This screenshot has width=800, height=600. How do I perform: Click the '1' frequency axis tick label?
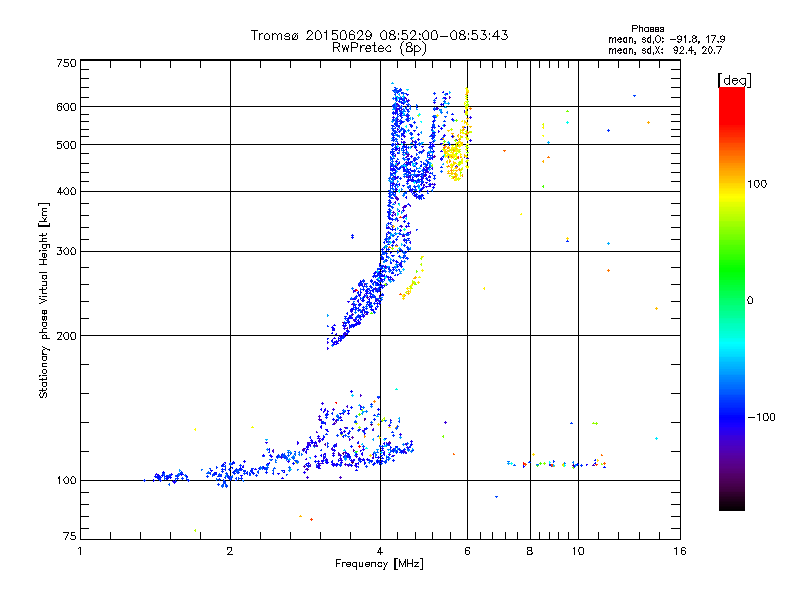(80, 551)
